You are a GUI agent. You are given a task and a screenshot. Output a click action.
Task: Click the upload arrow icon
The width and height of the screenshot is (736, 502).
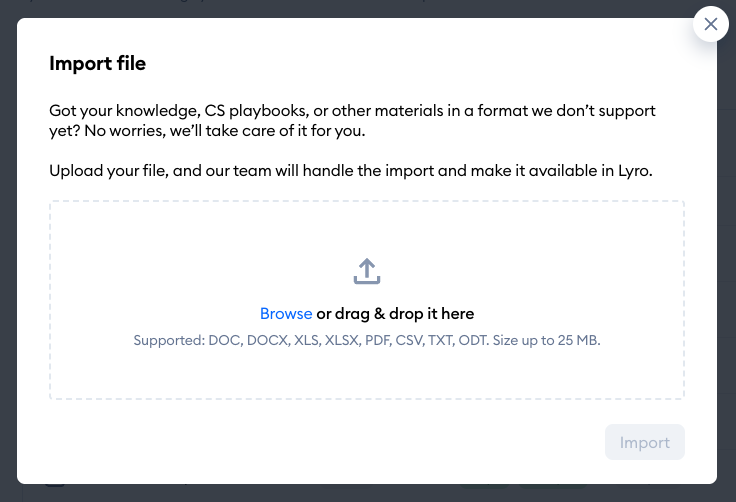[367, 271]
